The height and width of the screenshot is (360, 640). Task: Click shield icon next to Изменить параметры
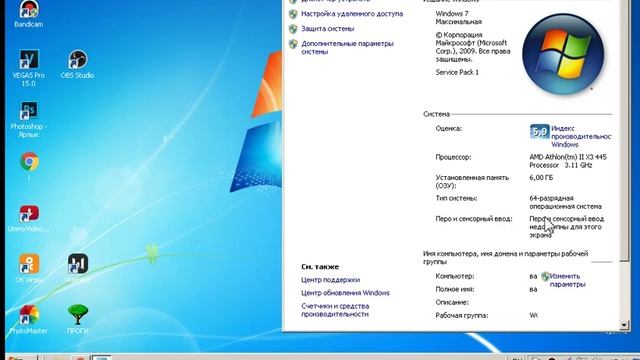[545, 276]
